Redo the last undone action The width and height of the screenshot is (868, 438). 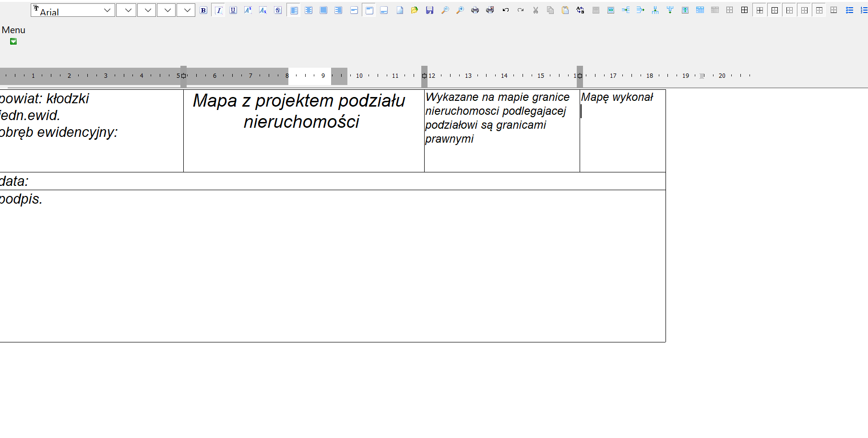pyautogui.click(x=521, y=10)
